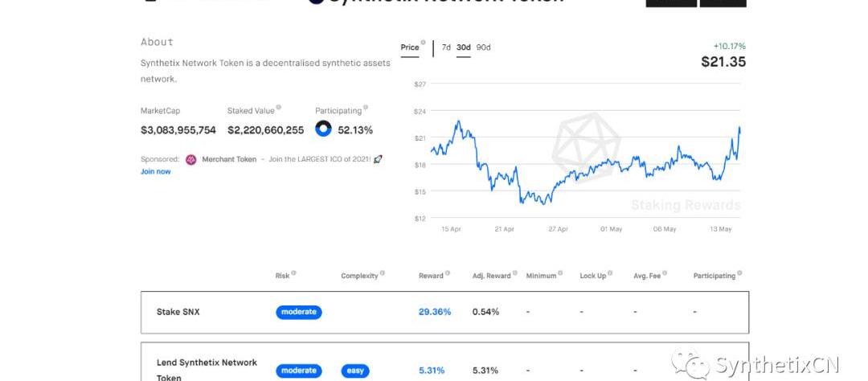Click info icon next to Complexity header
This screenshot has height=381, width=868.
[382, 273]
